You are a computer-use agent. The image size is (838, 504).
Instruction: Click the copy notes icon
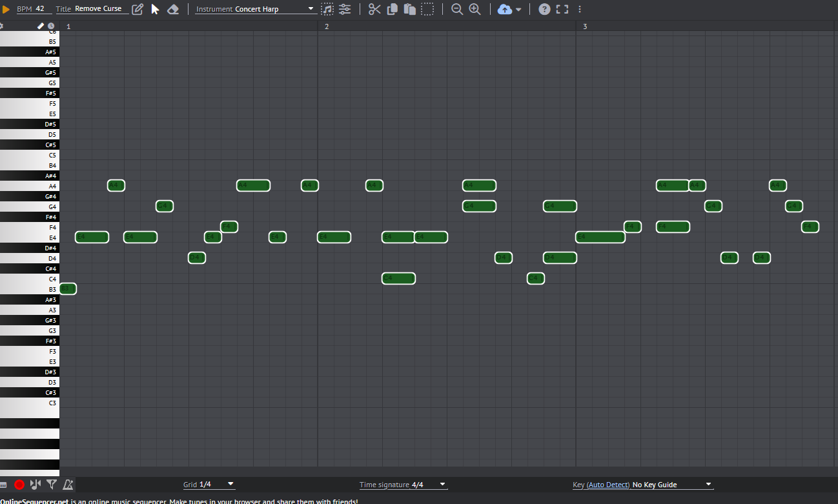392,9
